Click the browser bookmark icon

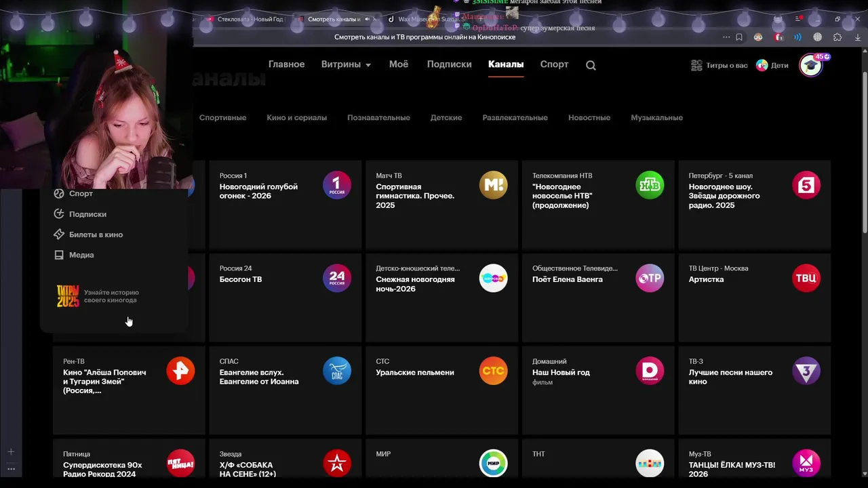tap(739, 37)
